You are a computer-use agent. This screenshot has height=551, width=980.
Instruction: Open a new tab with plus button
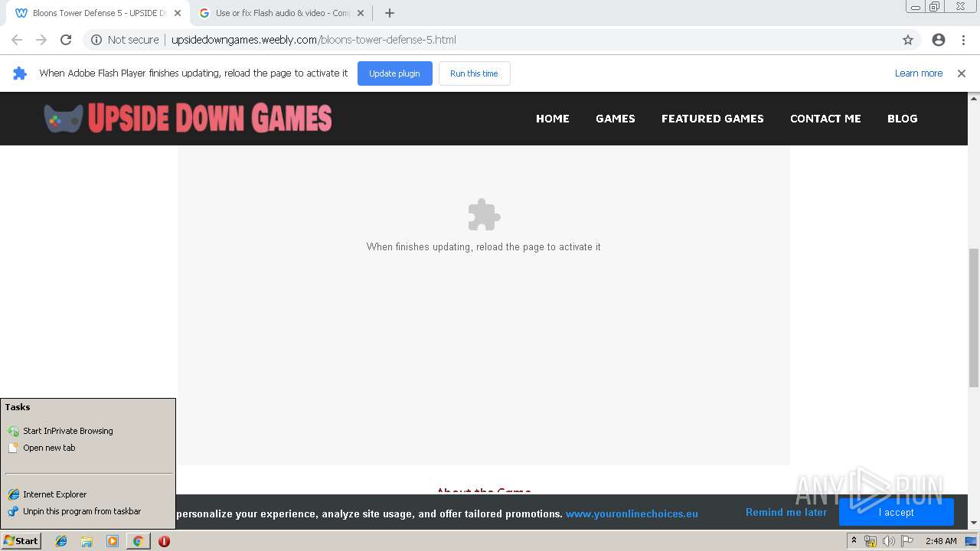tap(390, 13)
